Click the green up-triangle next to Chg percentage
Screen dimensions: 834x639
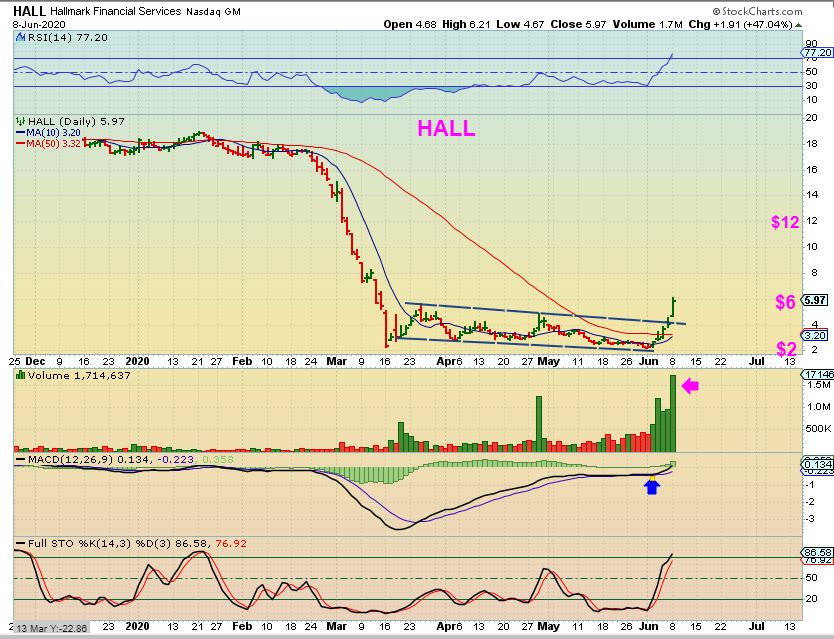[798, 25]
